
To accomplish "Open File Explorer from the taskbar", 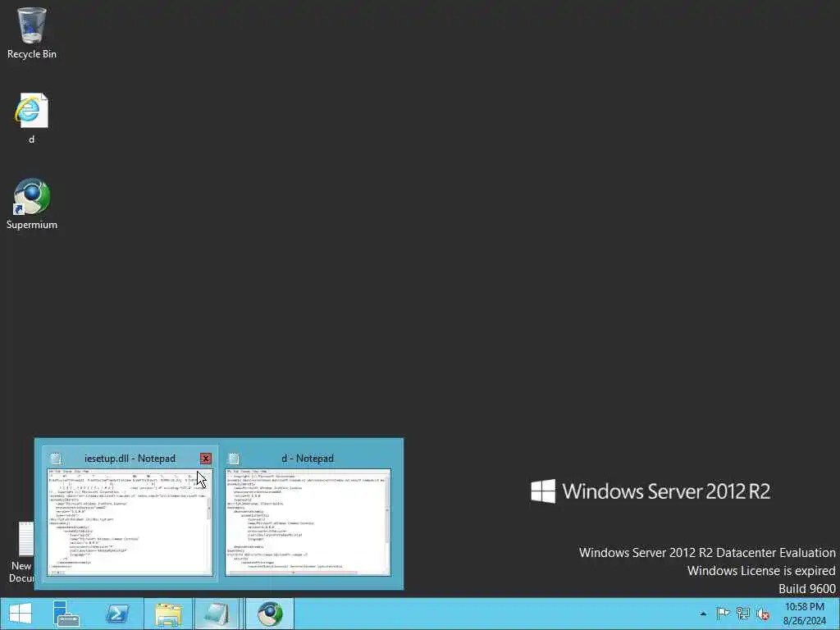I will pos(168,614).
